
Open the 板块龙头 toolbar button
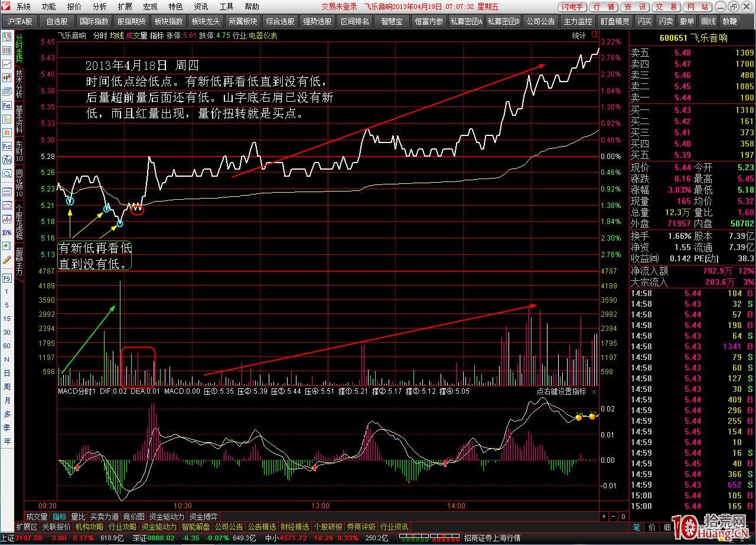[206, 21]
